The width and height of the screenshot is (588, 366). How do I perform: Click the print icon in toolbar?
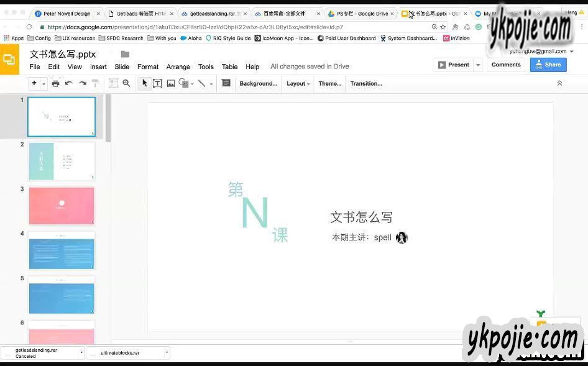(55, 83)
